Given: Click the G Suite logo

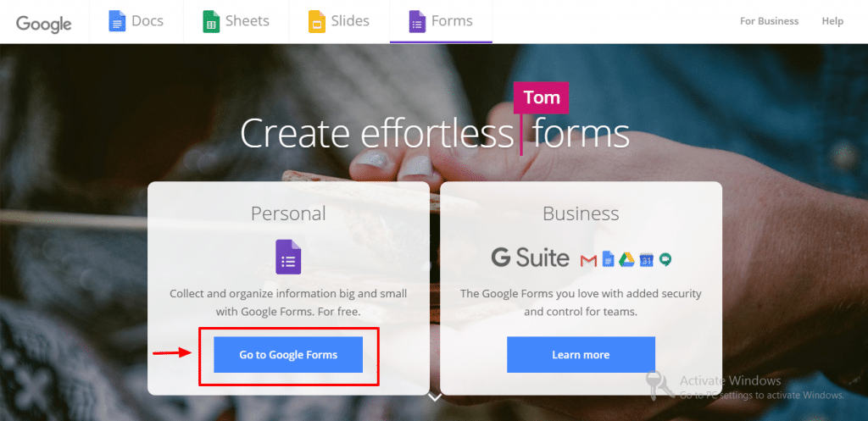Looking at the screenshot, I should click(x=531, y=258).
